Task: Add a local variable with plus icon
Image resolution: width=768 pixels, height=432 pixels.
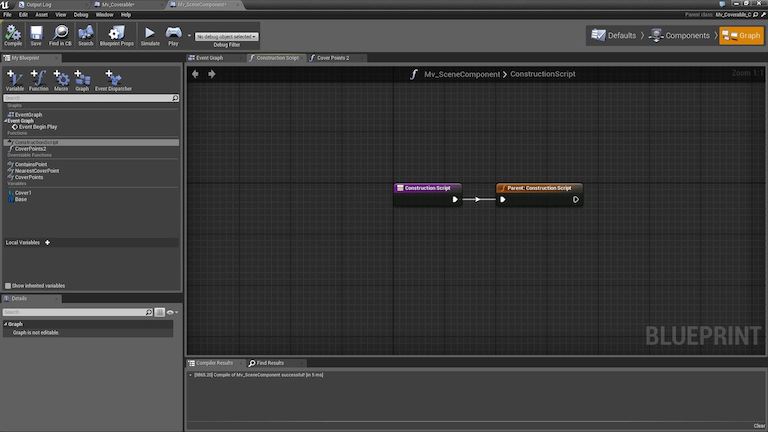Action: (x=48, y=242)
